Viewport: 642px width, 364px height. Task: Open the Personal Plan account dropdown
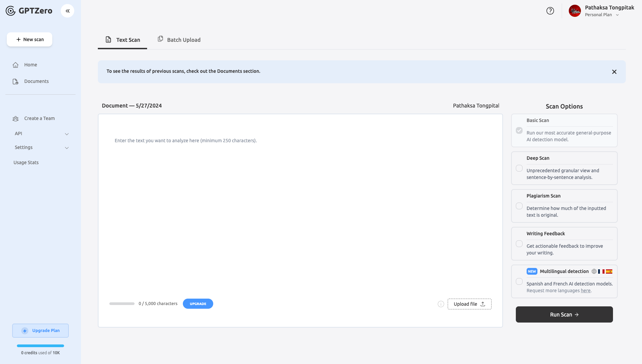(617, 15)
